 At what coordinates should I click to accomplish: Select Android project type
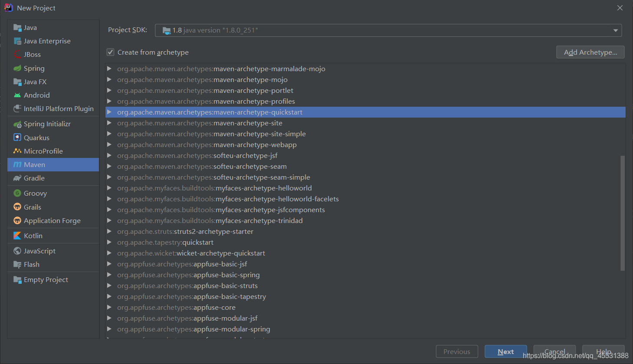pyautogui.click(x=53, y=95)
